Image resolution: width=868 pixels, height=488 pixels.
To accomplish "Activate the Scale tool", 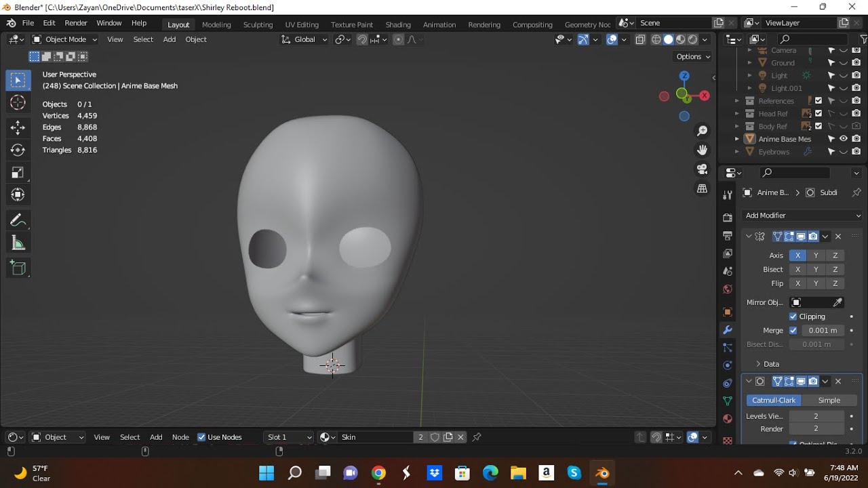I will 18,172.
